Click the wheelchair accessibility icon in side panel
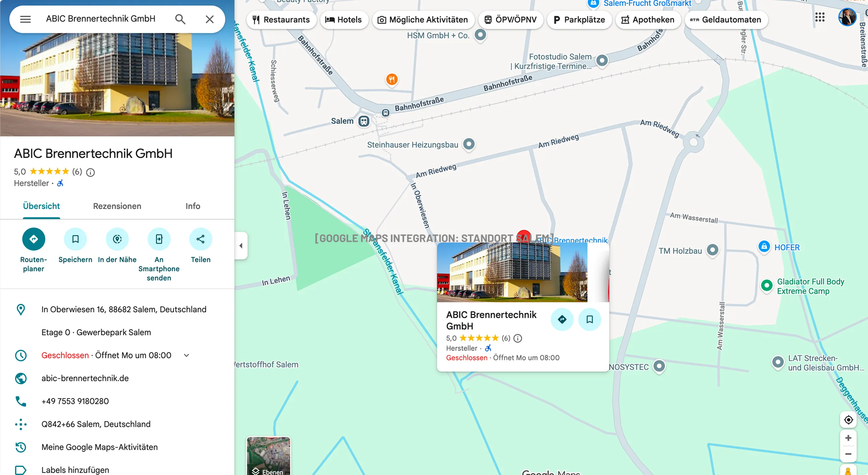This screenshot has height=475, width=868. [60, 183]
